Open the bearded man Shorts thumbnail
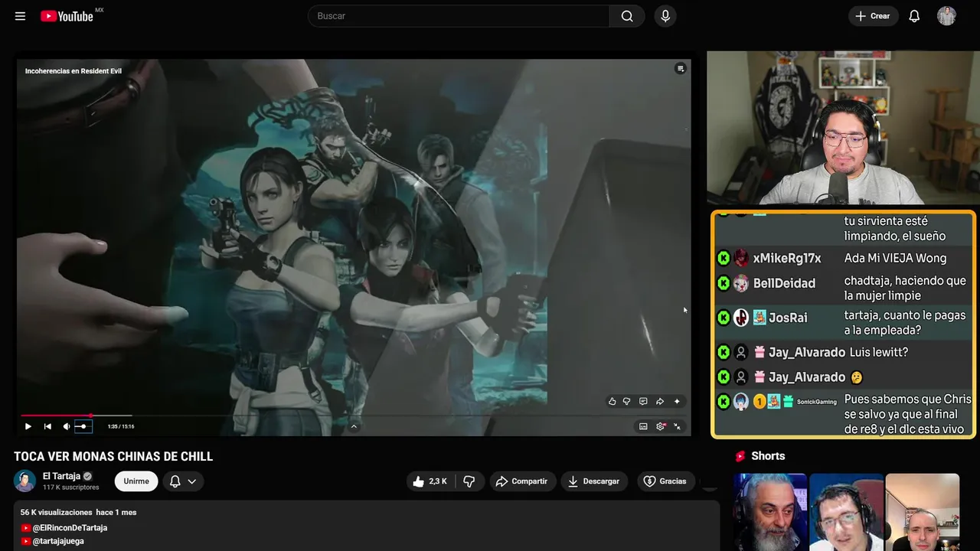Image resolution: width=980 pixels, height=551 pixels. coord(770,512)
